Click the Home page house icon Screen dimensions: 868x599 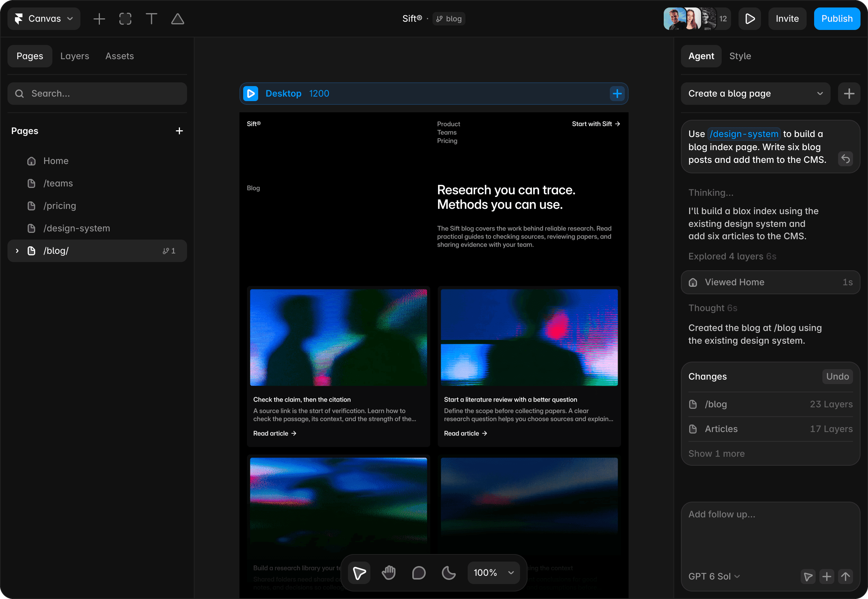31,161
